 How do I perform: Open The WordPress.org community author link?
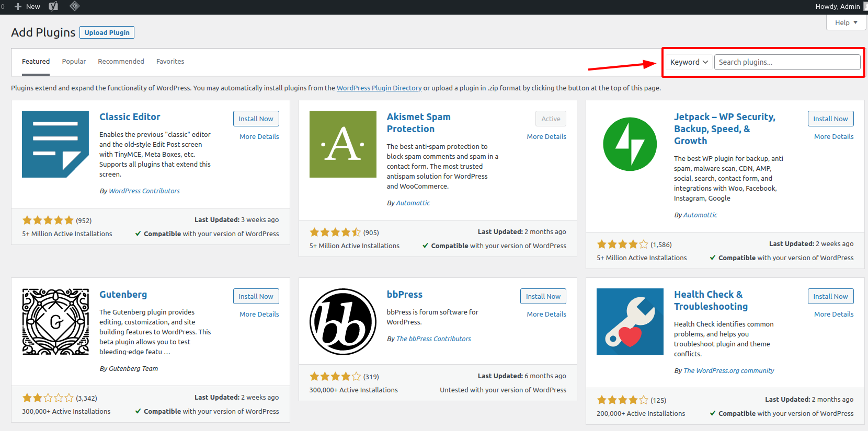[x=729, y=370]
